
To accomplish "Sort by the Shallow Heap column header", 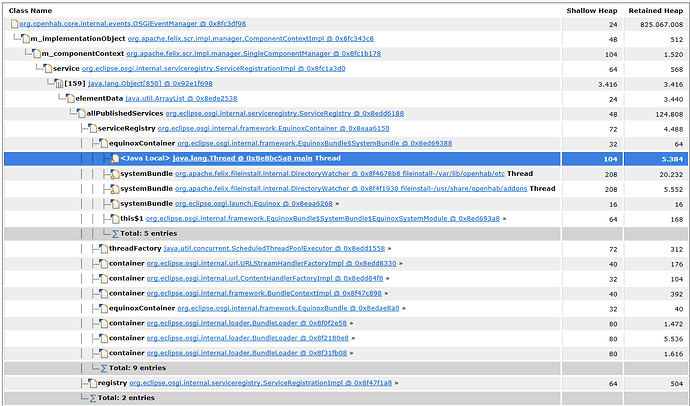I will 591,11.
